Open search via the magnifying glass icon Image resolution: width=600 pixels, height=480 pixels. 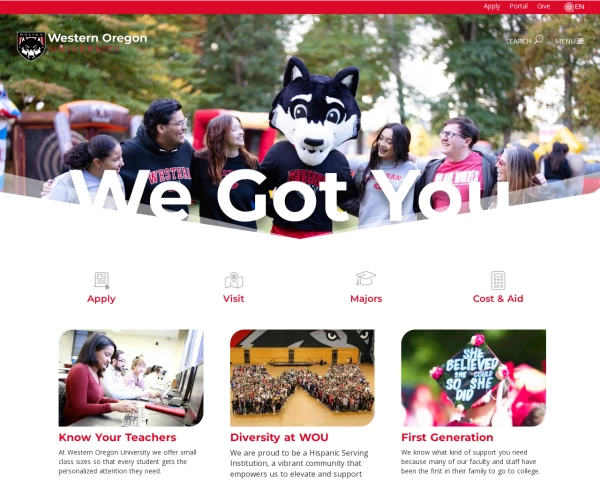(x=538, y=39)
